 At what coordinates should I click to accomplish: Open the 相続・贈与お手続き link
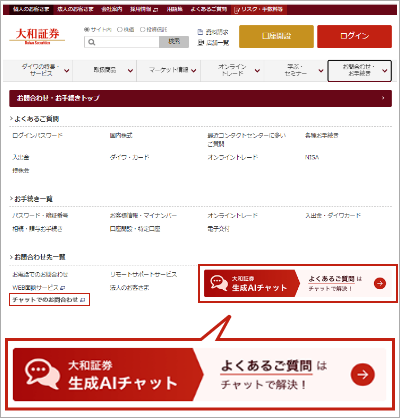pyautogui.click(x=37, y=229)
